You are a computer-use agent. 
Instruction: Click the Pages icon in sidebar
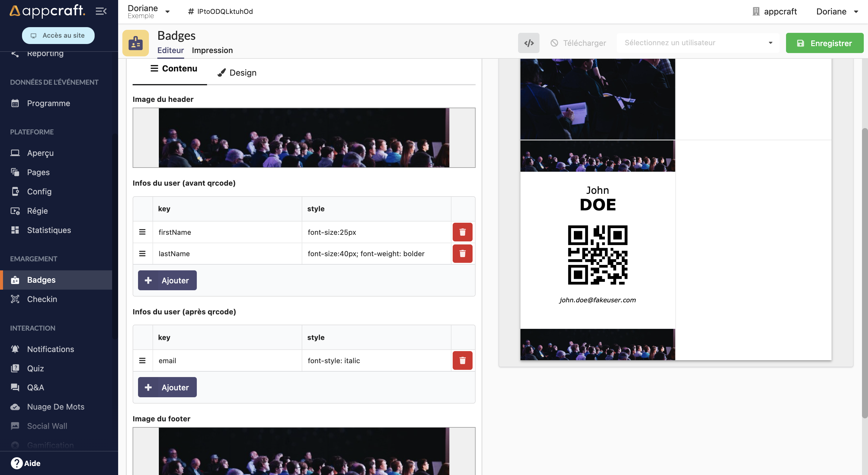pyautogui.click(x=15, y=172)
